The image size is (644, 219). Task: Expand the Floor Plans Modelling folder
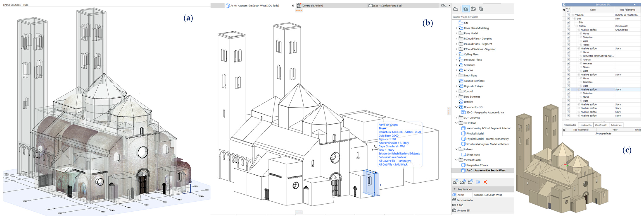pyautogui.click(x=457, y=28)
